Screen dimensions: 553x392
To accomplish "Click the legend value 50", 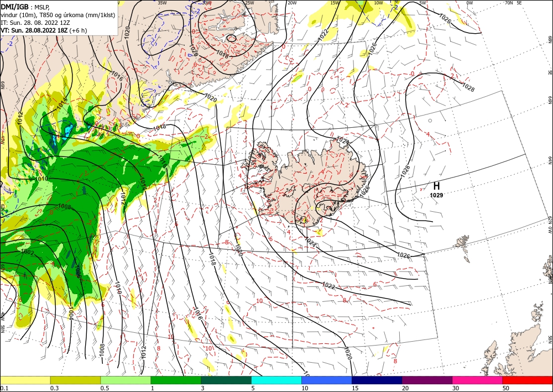I will click(x=506, y=389).
